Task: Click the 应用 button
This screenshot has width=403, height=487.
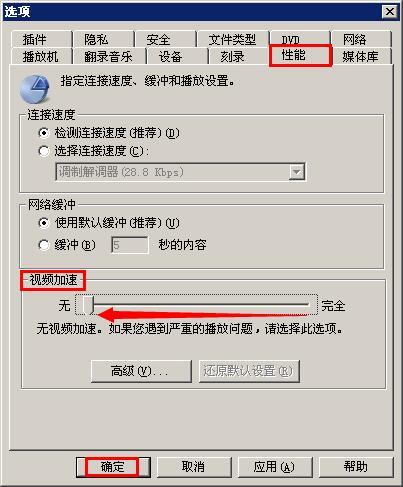Action: [274, 467]
